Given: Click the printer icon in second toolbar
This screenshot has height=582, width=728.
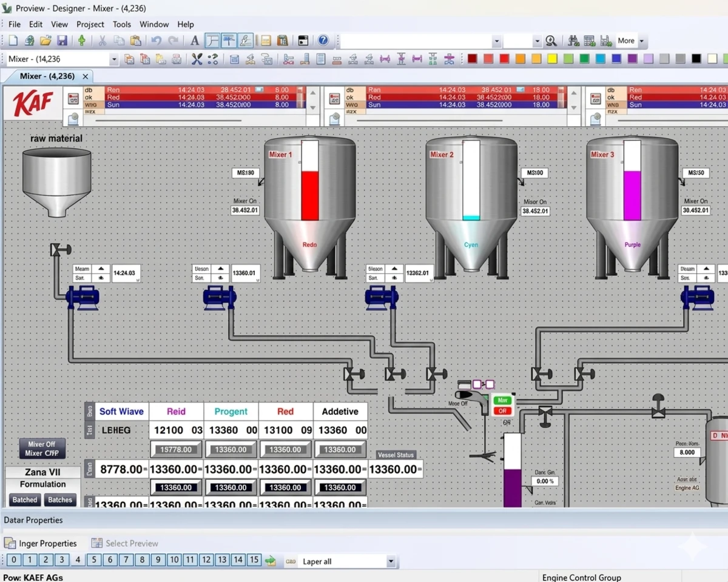Looking at the screenshot, I should (176, 59).
